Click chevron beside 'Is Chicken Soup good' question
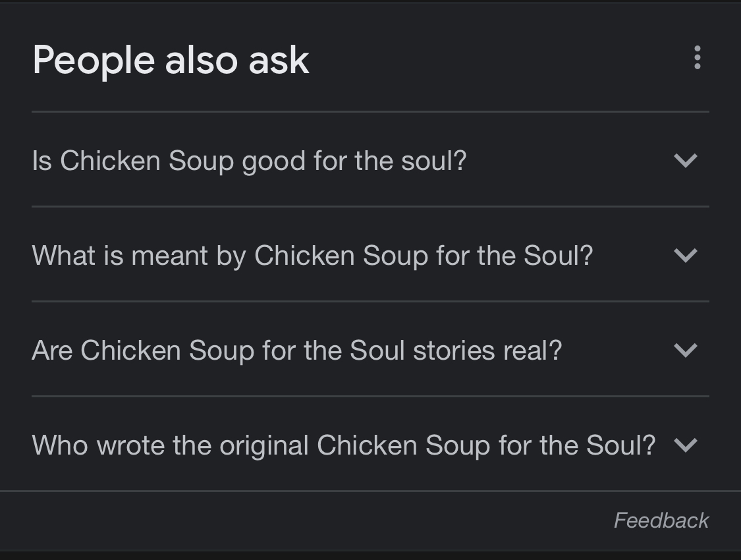This screenshot has height=560, width=741. tap(686, 160)
